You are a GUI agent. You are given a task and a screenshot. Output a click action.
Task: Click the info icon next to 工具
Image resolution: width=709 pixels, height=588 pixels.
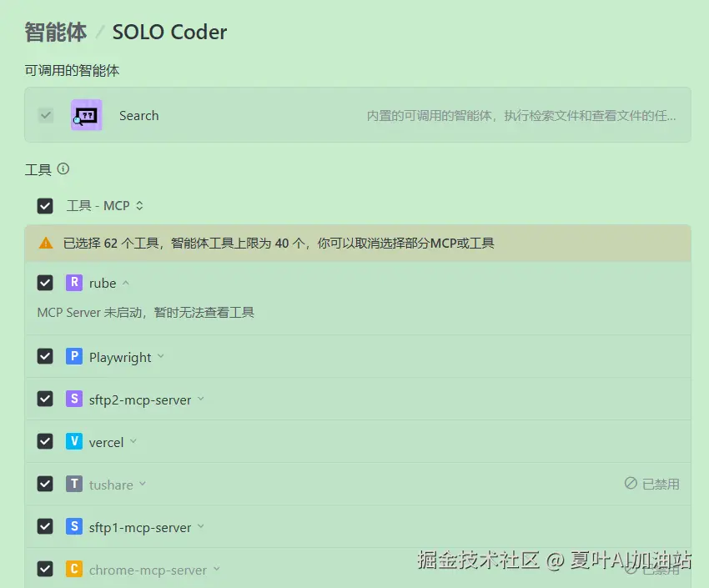[63, 168]
